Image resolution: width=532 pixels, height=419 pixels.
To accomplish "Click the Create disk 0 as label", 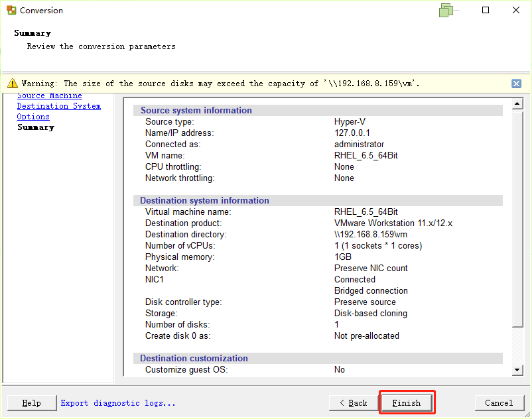I will tap(178, 336).
